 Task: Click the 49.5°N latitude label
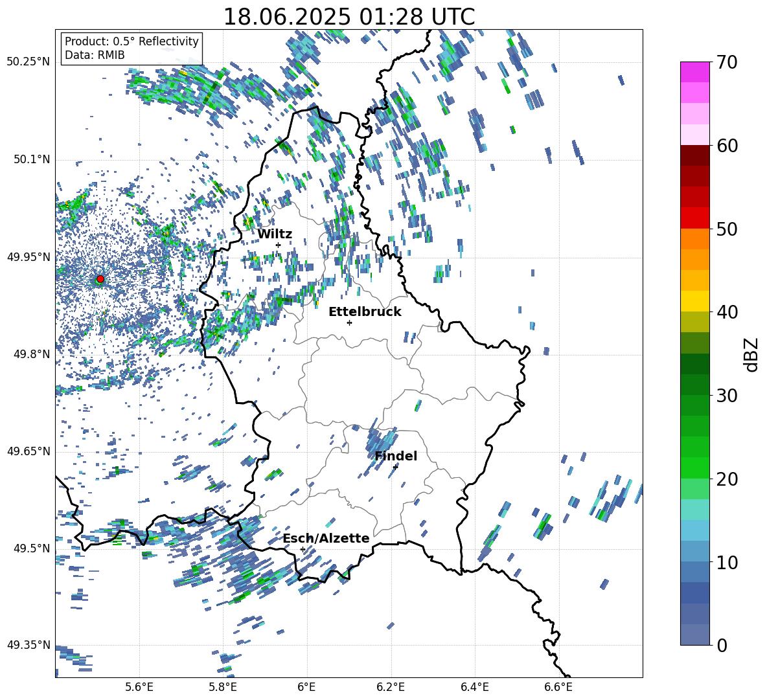(31, 548)
